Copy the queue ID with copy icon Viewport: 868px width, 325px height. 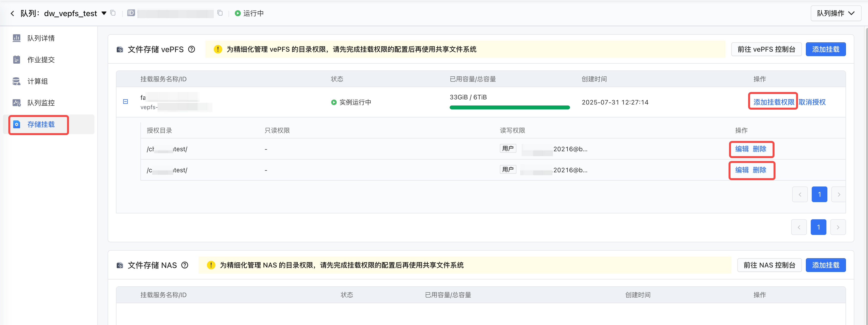pos(220,13)
